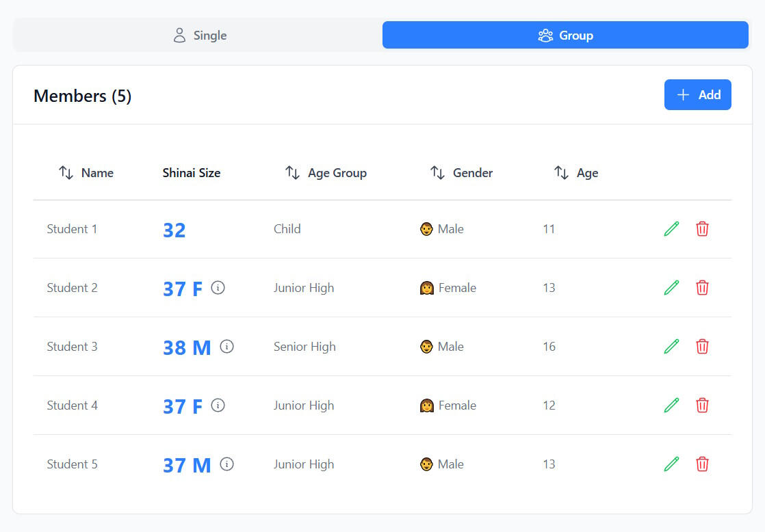This screenshot has height=532, width=765.
Task: Sort the list by Gender
Action: point(461,173)
